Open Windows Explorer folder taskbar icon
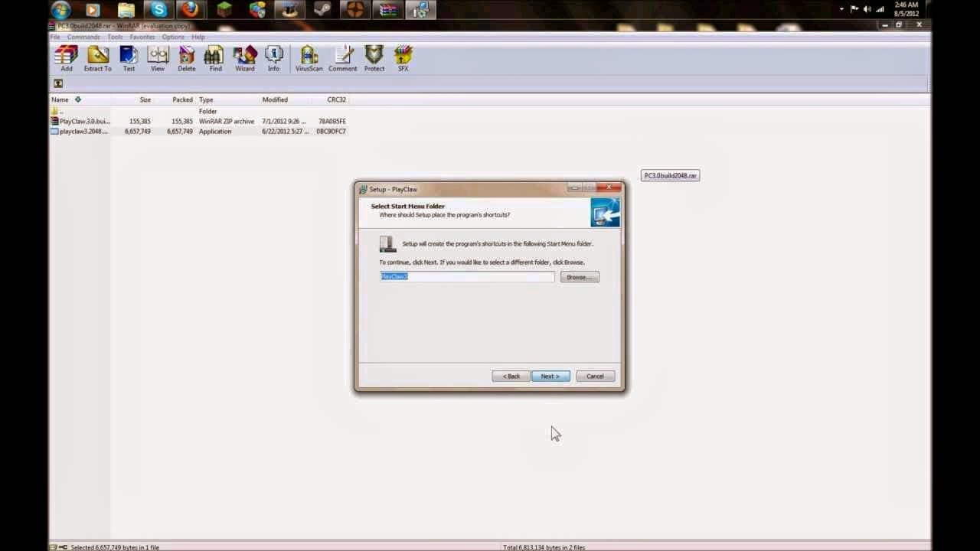The height and width of the screenshot is (551, 980). click(126, 10)
